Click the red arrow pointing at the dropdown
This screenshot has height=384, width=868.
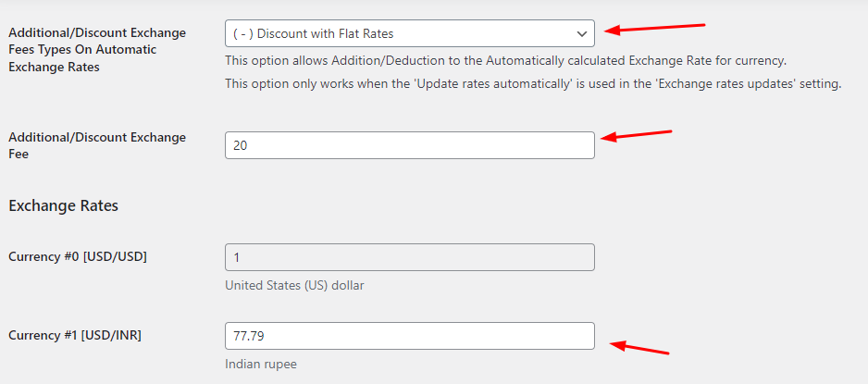tap(655, 28)
